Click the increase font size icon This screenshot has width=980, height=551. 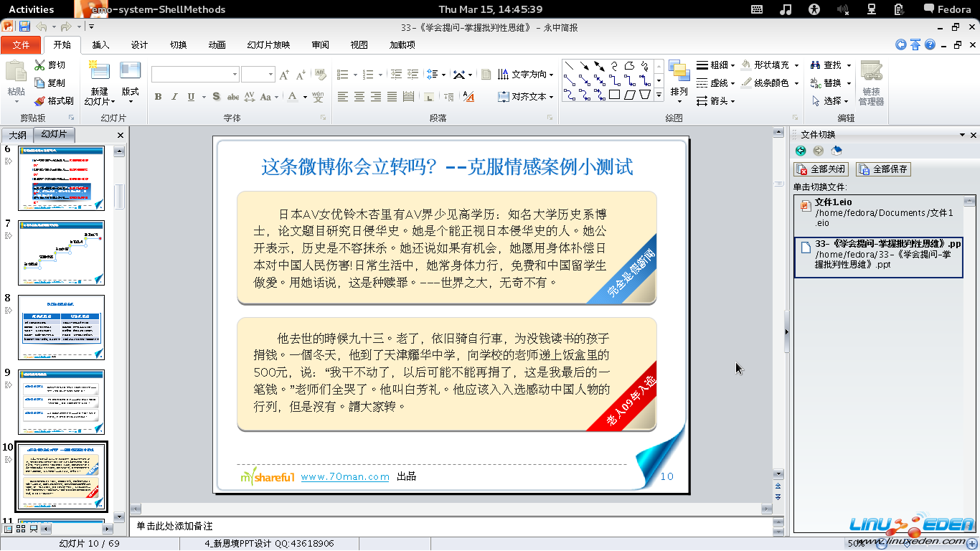tap(285, 75)
